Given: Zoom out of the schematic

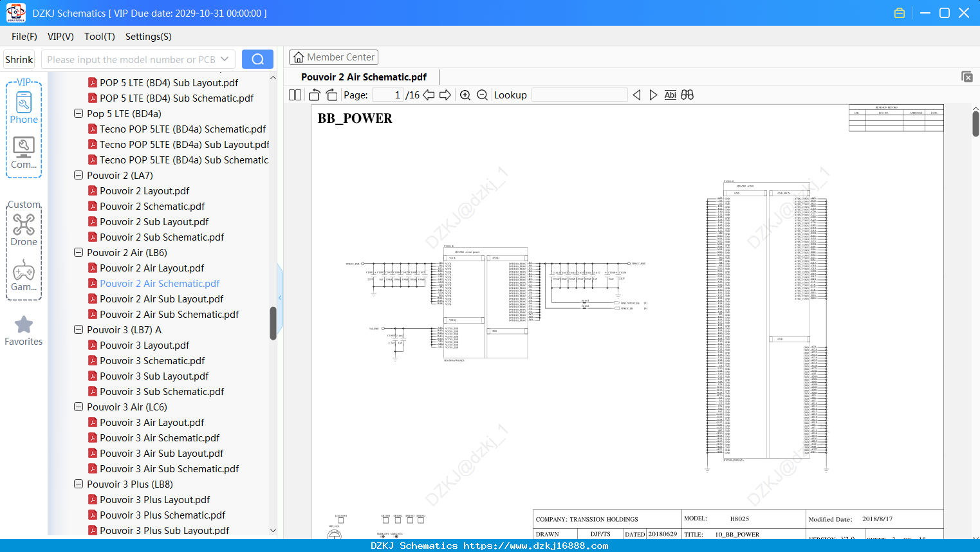Looking at the screenshot, I should click(x=482, y=95).
